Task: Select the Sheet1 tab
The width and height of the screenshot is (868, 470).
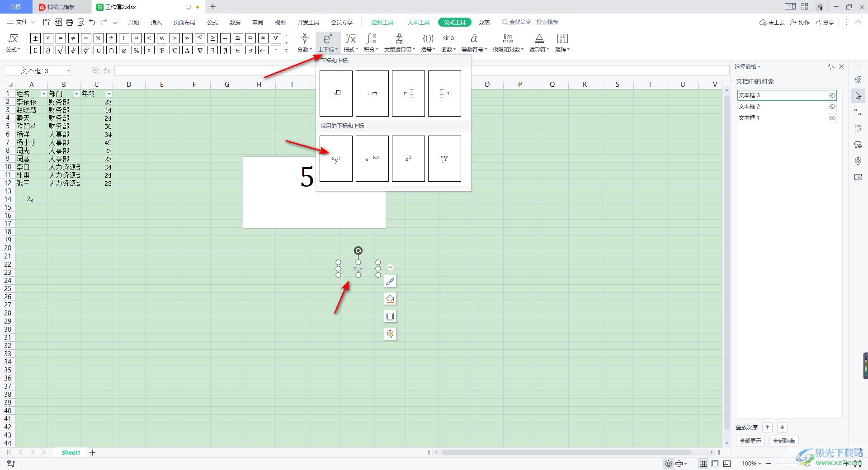Action: [x=71, y=452]
